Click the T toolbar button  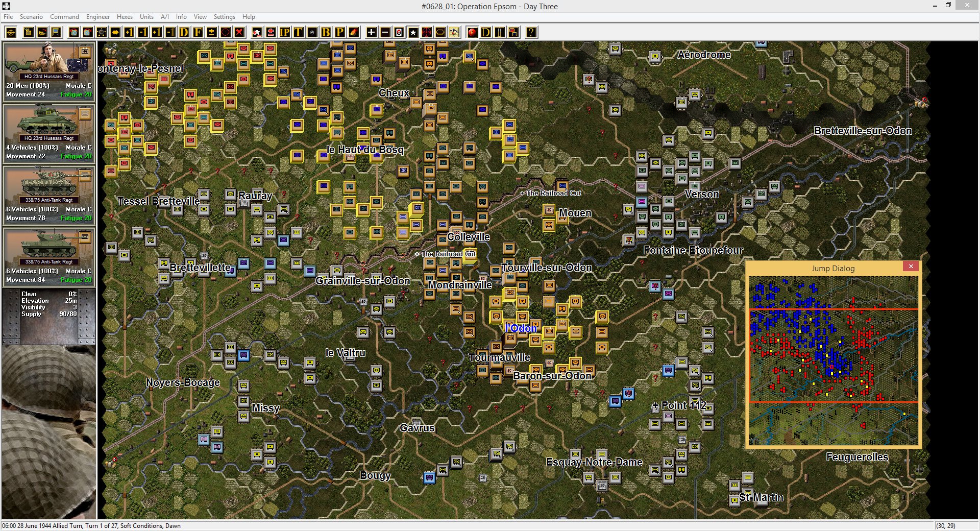[298, 33]
